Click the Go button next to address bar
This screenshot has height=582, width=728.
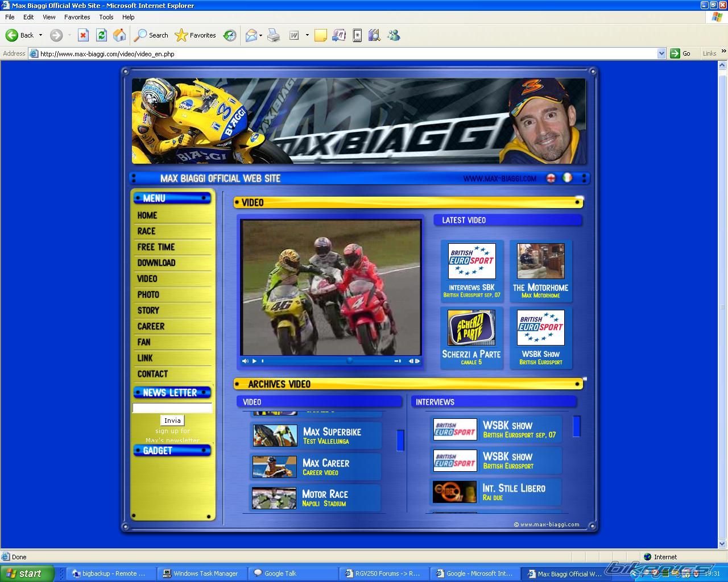click(x=681, y=53)
